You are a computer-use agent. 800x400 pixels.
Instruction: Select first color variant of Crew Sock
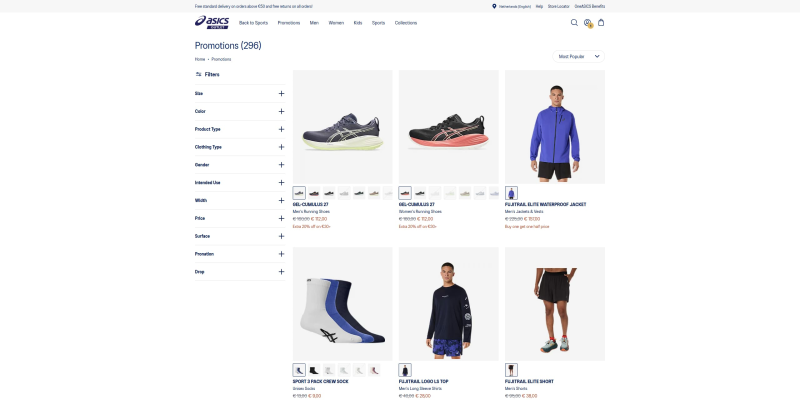(x=299, y=370)
